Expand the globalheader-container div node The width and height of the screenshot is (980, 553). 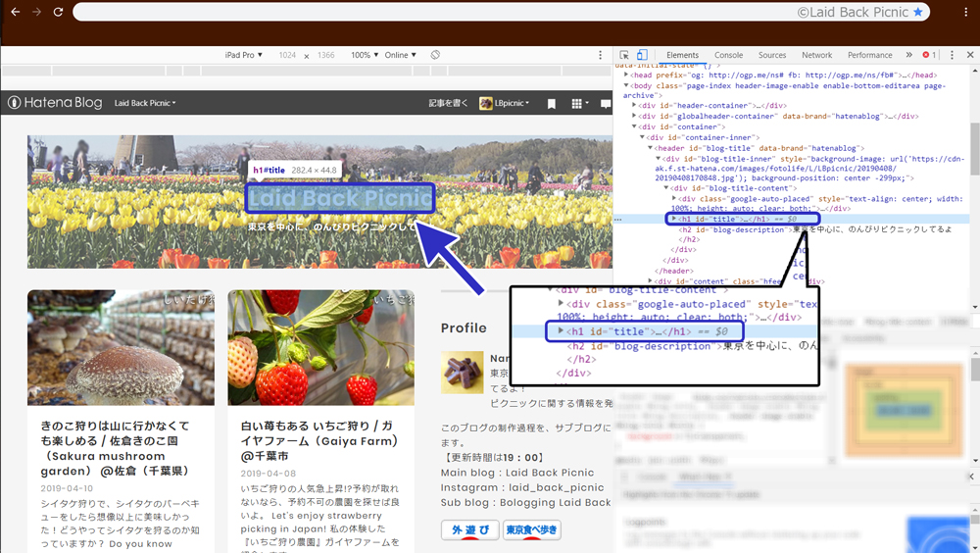[x=634, y=116]
